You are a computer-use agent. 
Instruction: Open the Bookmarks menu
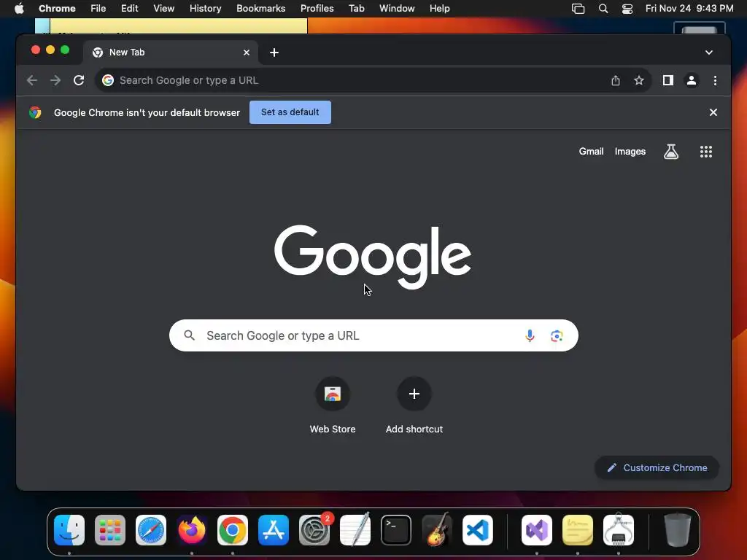point(260,9)
